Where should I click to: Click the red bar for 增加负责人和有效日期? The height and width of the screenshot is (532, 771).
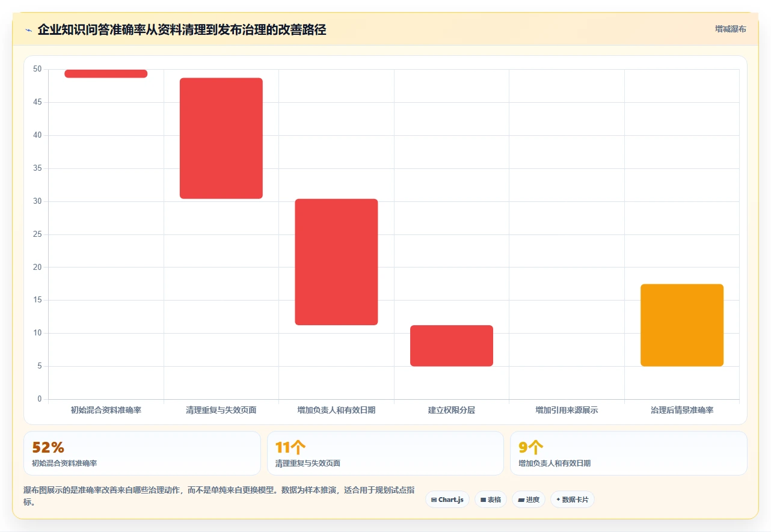coord(336,262)
